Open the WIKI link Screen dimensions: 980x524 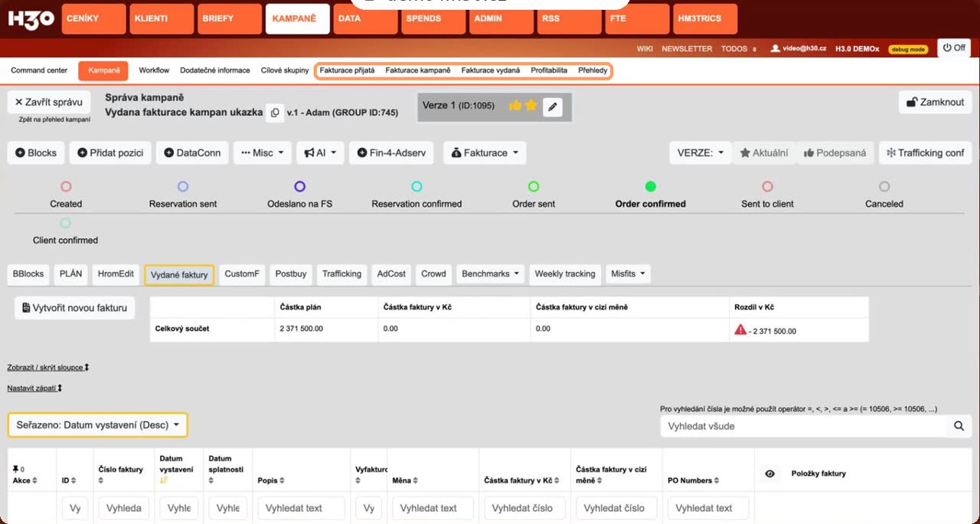pyautogui.click(x=645, y=48)
